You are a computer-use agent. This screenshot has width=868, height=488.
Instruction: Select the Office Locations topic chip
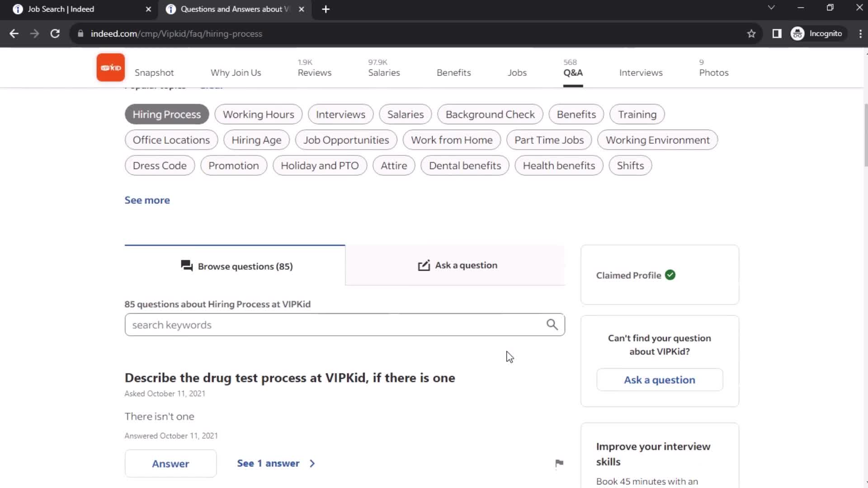tap(171, 140)
